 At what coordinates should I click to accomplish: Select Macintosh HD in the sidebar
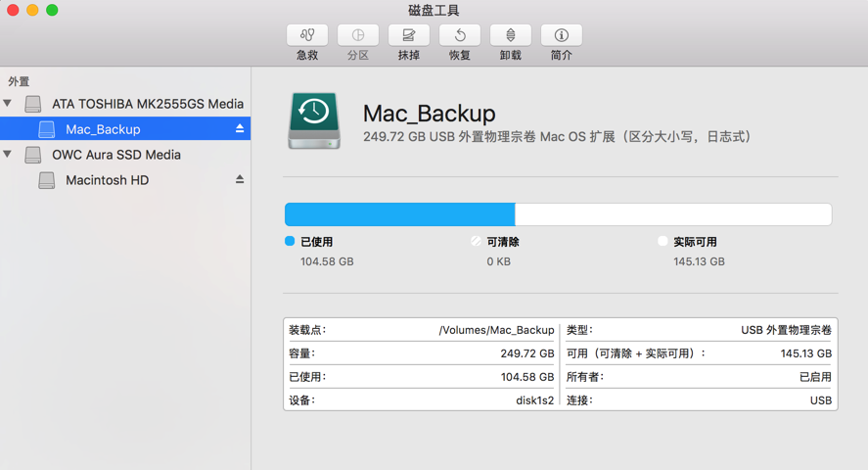click(107, 180)
